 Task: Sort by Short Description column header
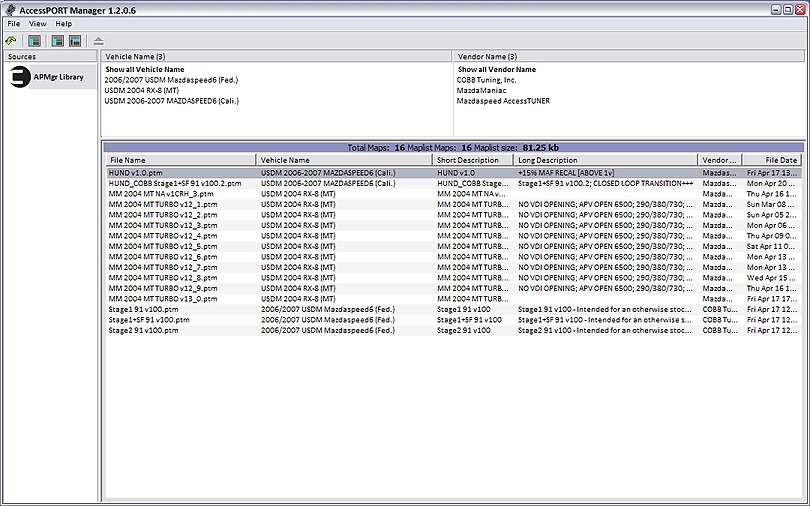pos(473,160)
